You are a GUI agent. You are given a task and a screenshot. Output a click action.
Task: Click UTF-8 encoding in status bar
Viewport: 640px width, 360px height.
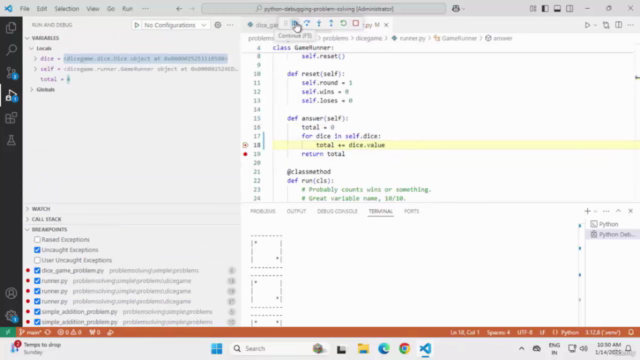coord(525,332)
